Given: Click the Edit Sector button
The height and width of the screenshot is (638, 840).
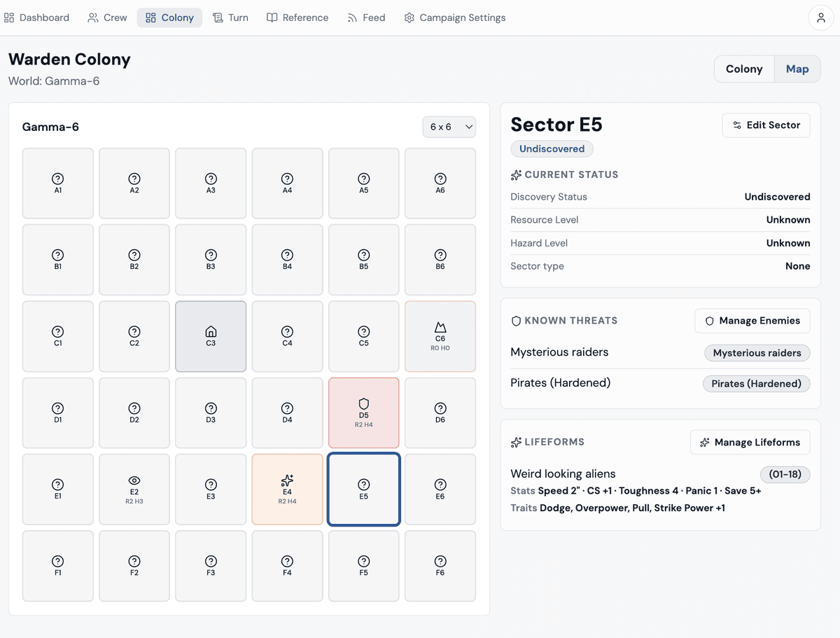Looking at the screenshot, I should [x=766, y=125].
